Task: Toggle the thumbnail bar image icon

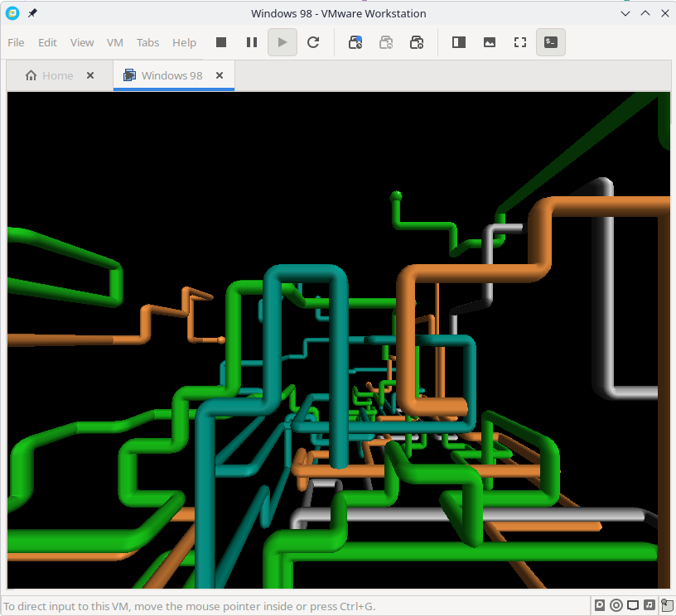Action: click(490, 42)
